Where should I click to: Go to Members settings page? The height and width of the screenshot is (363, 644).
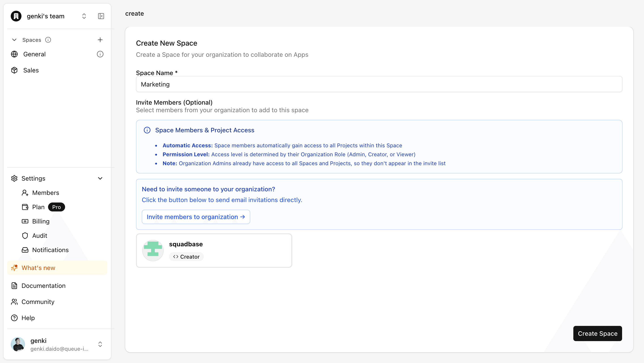tap(45, 193)
